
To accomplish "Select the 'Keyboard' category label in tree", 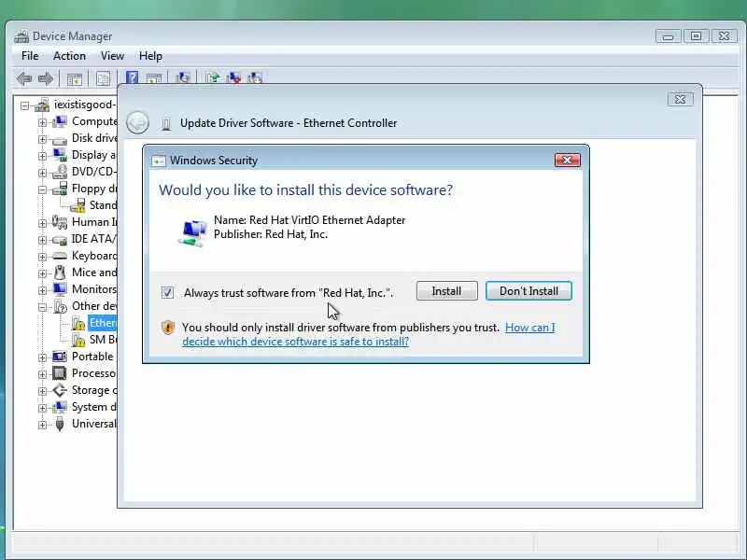I will pyautogui.click(x=94, y=256).
